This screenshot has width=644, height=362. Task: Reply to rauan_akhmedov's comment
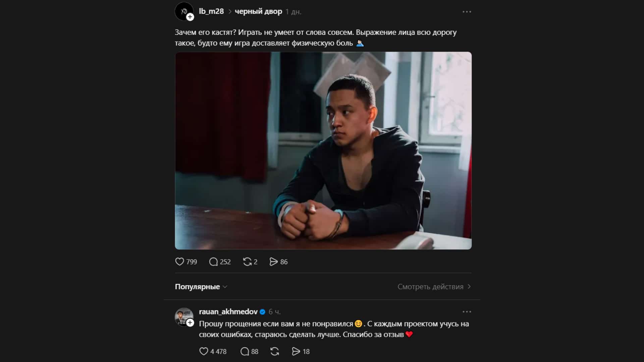point(245,351)
